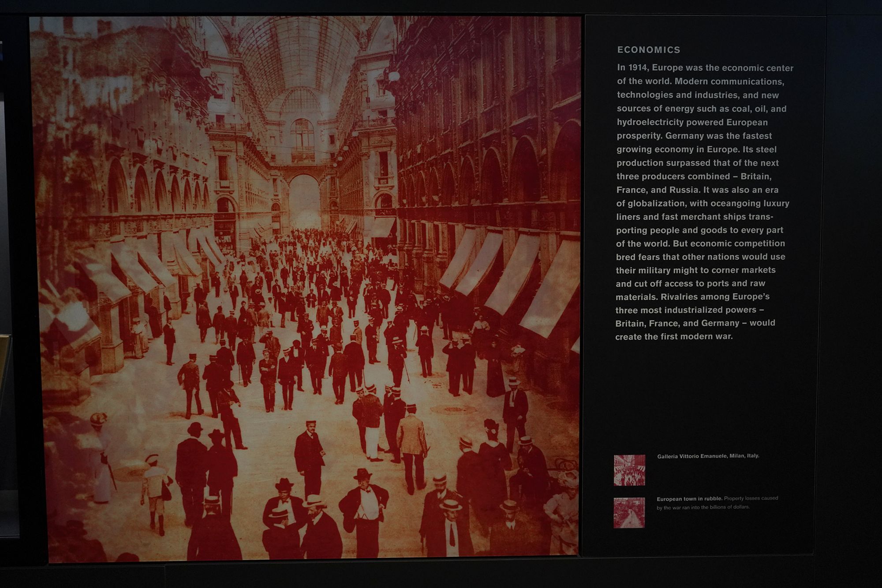Click the words 'Property losses caused' in the caption
This screenshot has width=882, height=588.
[751, 498]
